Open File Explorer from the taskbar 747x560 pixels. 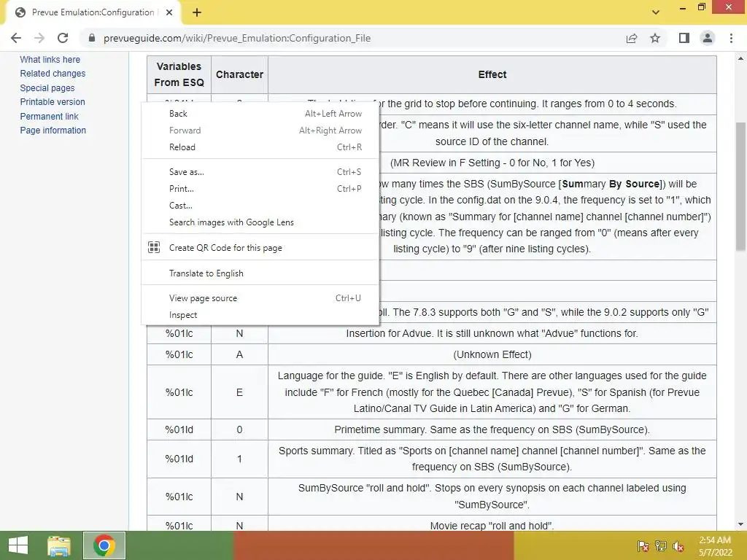click(59, 545)
